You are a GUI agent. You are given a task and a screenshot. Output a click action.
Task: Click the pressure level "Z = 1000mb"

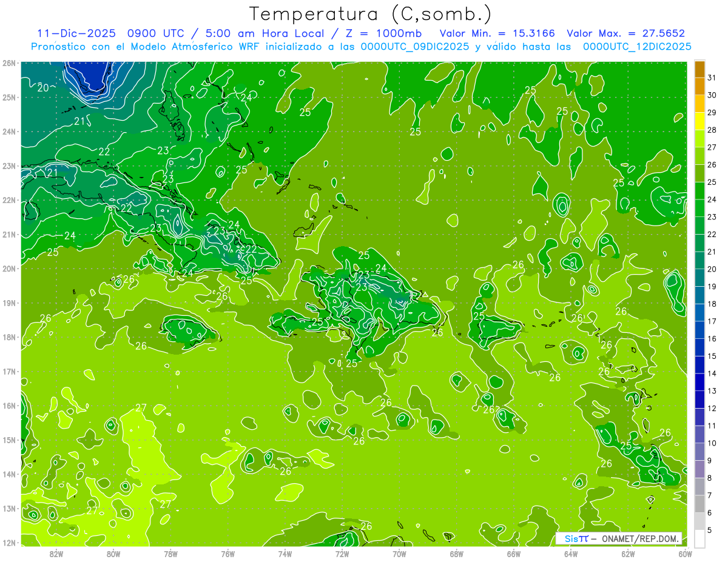pos(382,33)
